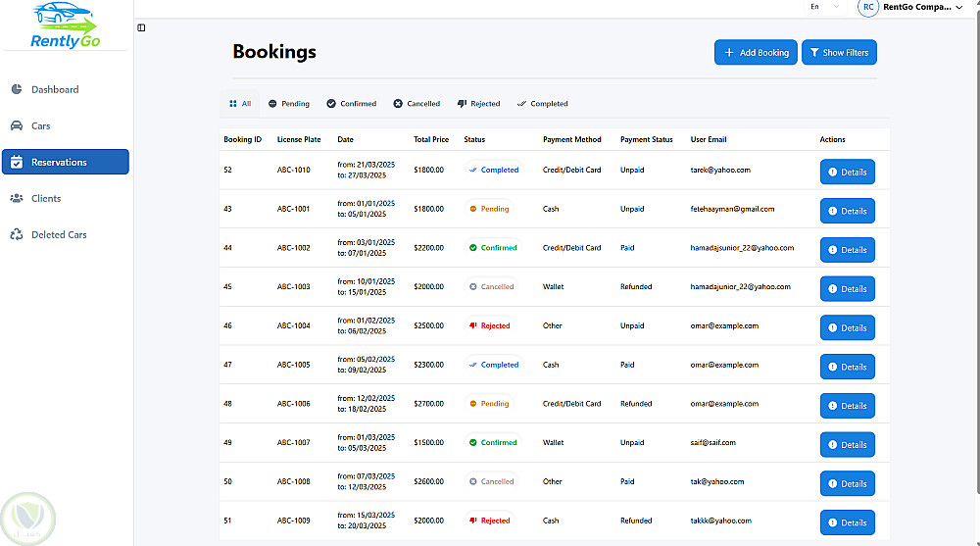This screenshot has width=980, height=546.
Task: Filter bookings by Cancelled status
Action: [416, 104]
